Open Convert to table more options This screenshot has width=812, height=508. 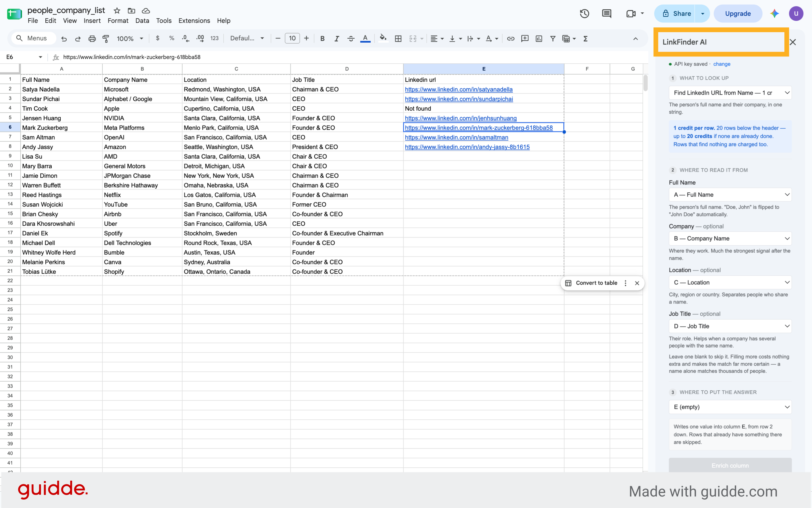pyautogui.click(x=625, y=283)
